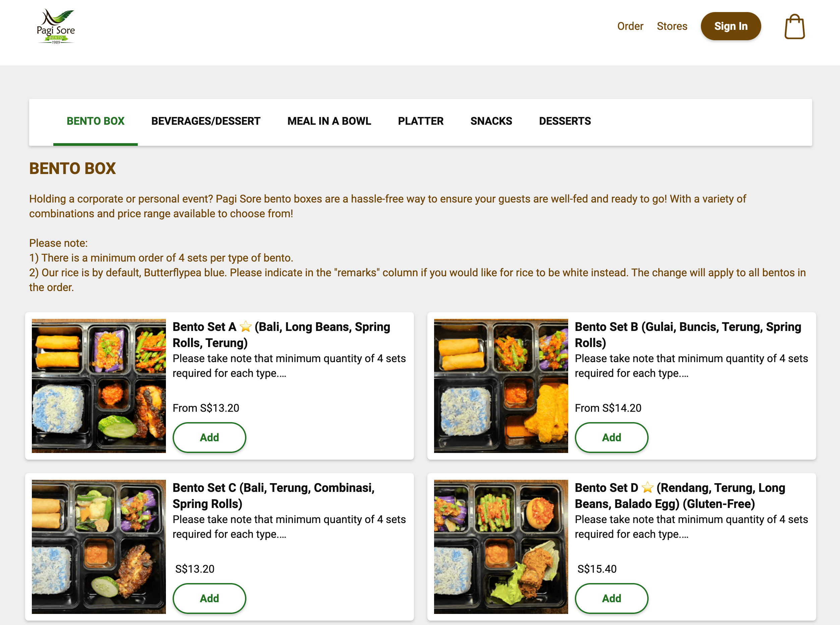Open the SNACKS tab
Image resolution: width=840 pixels, height=625 pixels.
point(491,121)
